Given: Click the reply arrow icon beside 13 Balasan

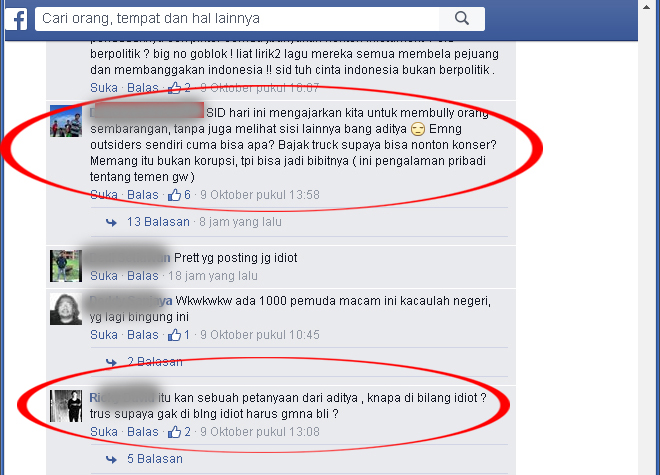Looking at the screenshot, I should [x=111, y=222].
